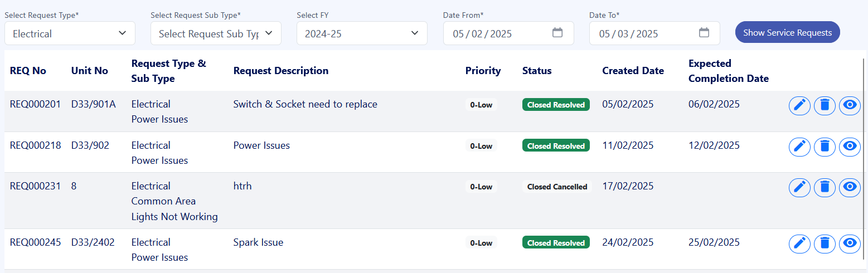Click the Date To input field
The width and height of the screenshot is (868, 273).
click(x=654, y=33)
